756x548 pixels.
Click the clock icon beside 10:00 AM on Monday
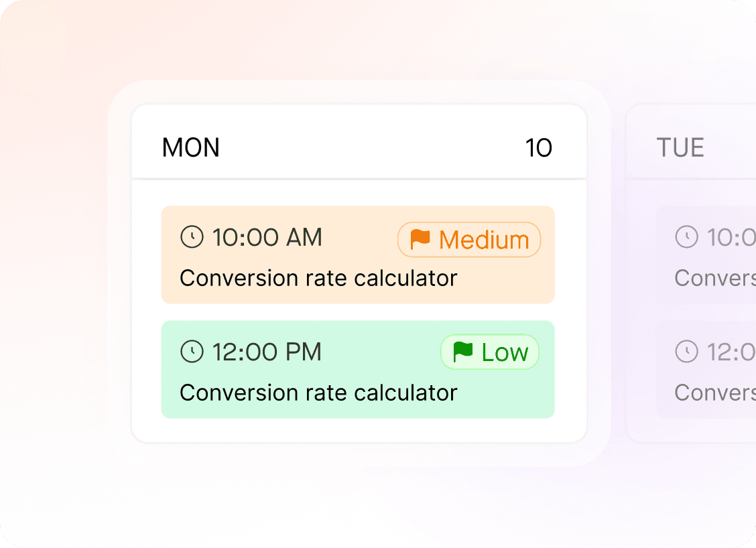pyautogui.click(x=192, y=237)
